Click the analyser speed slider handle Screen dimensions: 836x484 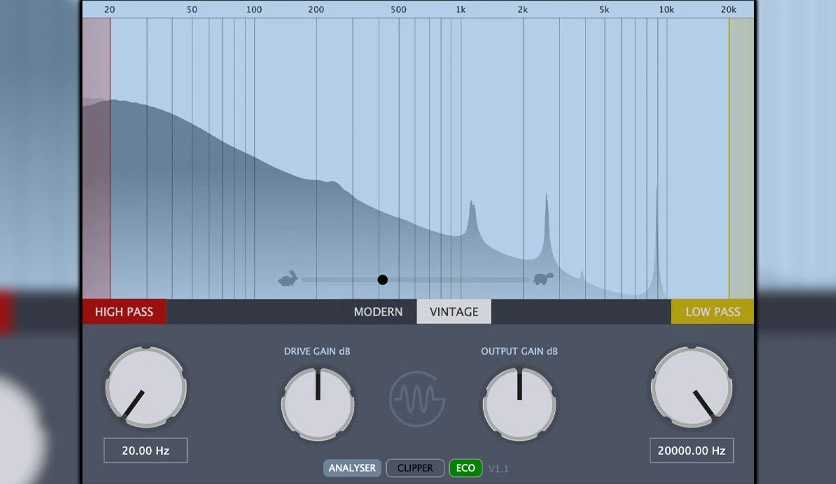(x=382, y=279)
